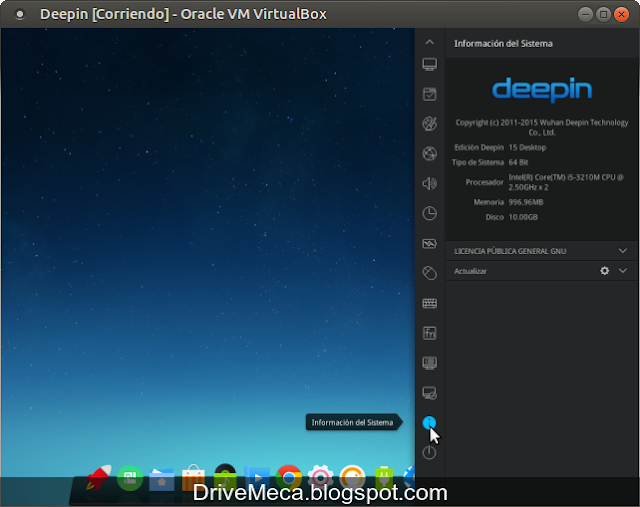This screenshot has width=640, height=507.
Task: Open Personalization palette icon
Action: [x=429, y=124]
